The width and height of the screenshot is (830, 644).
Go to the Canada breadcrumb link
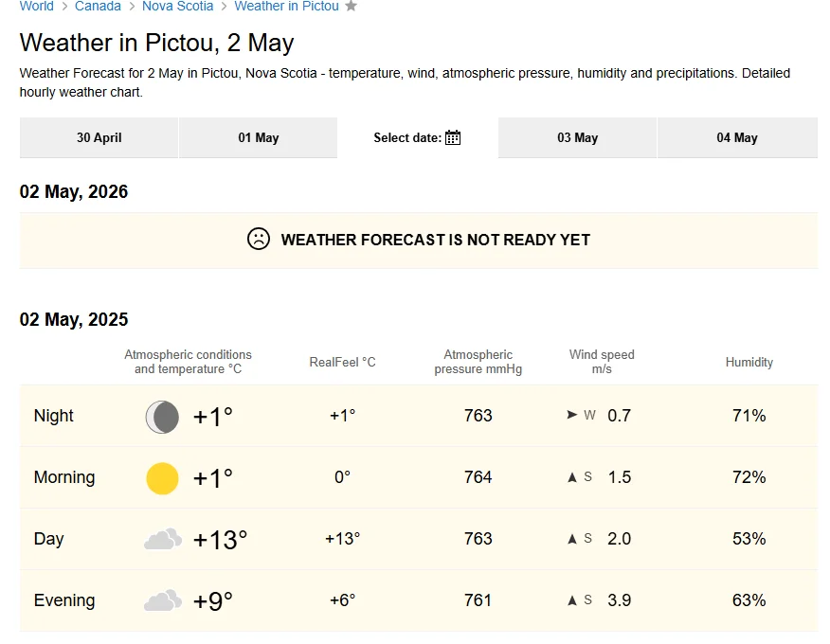click(x=98, y=7)
